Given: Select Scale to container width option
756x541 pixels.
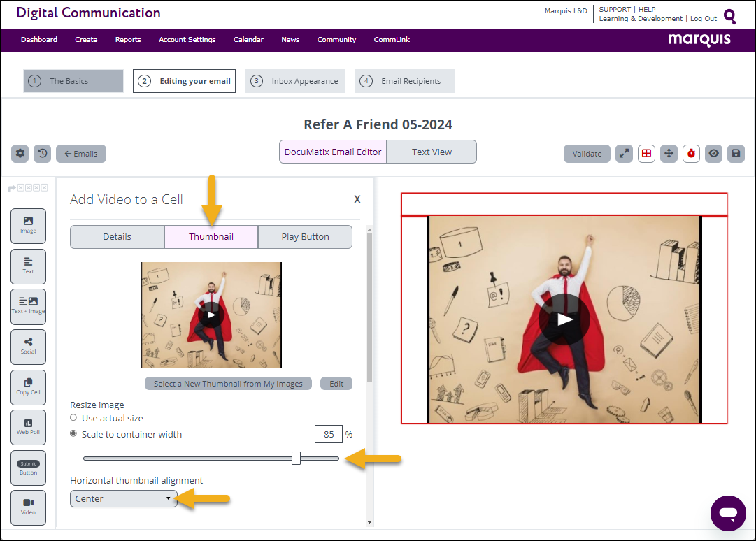Looking at the screenshot, I should [x=73, y=433].
